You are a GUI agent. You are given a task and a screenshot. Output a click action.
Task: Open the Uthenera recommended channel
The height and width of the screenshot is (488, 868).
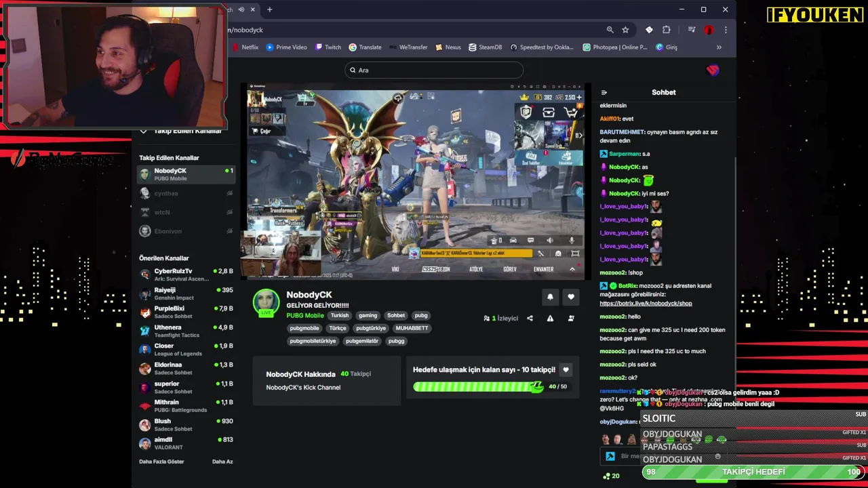[186, 331]
